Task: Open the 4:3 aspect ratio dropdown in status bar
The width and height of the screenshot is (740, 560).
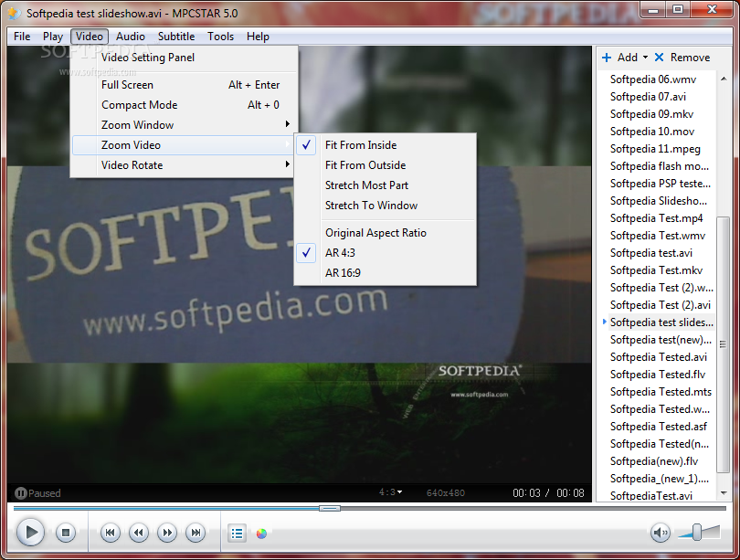Action: 390,492
